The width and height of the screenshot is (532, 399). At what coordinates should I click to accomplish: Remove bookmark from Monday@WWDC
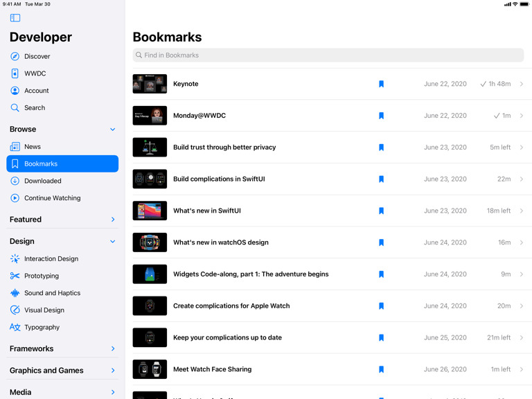click(x=382, y=116)
